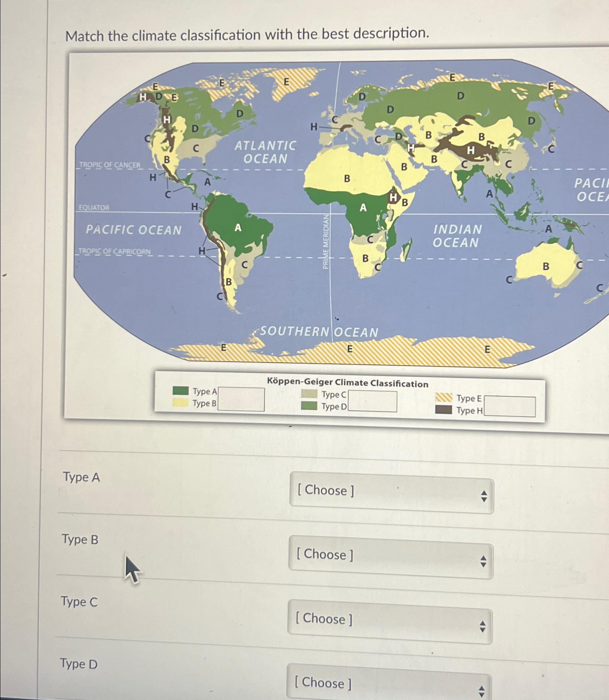This screenshot has width=609, height=700.
Task: Click the Type E striped legend swatch
Action: (444, 398)
